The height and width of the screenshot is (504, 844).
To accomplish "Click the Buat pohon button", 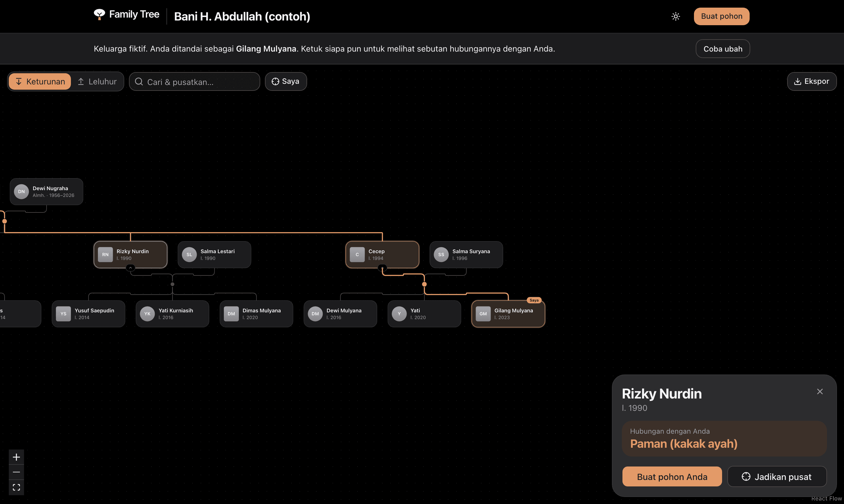I will (x=722, y=16).
